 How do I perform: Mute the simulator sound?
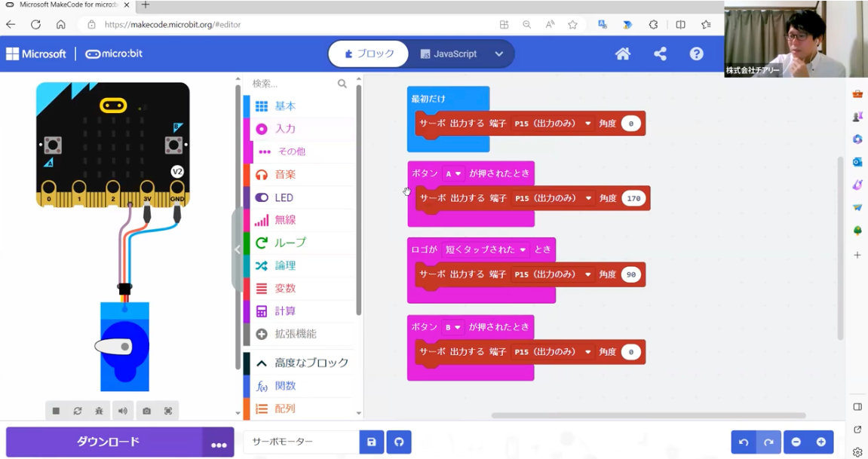pos(122,411)
